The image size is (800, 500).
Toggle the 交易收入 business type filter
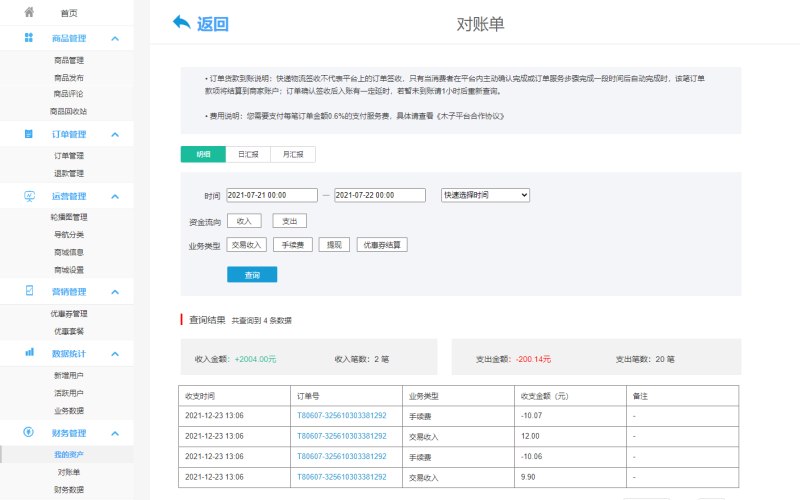tap(246, 245)
